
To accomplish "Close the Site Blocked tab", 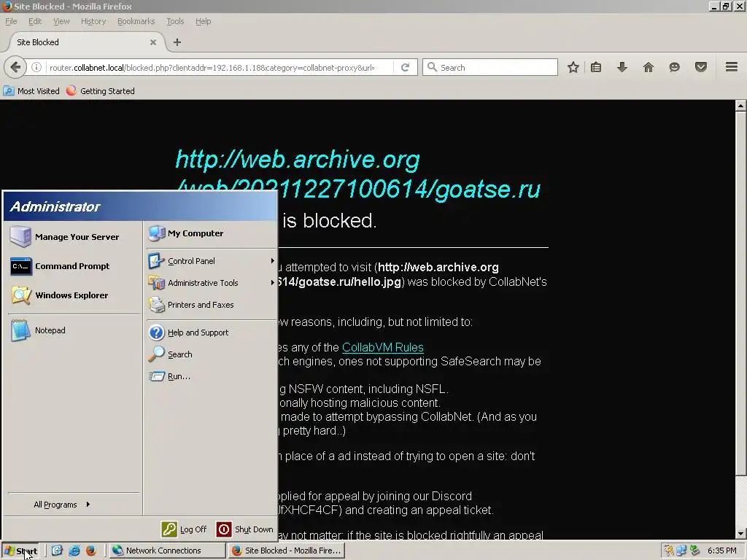I will (x=153, y=42).
